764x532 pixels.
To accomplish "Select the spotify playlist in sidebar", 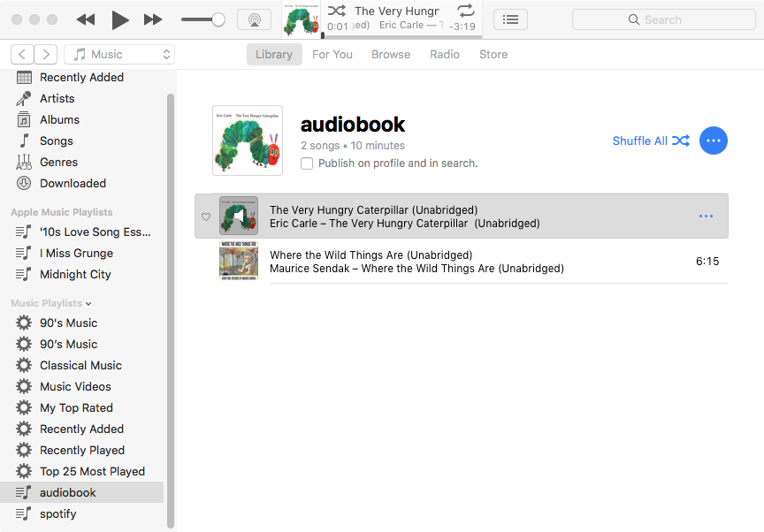I will tap(82, 514).
